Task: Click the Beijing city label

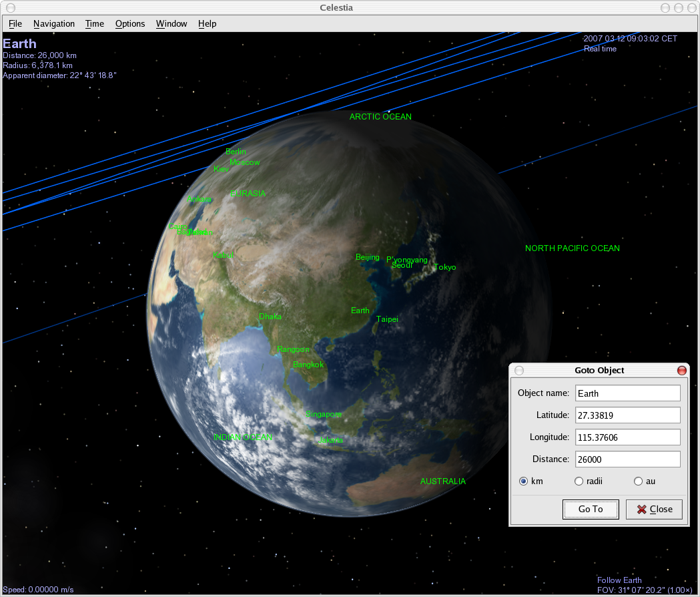Action: [x=368, y=257]
